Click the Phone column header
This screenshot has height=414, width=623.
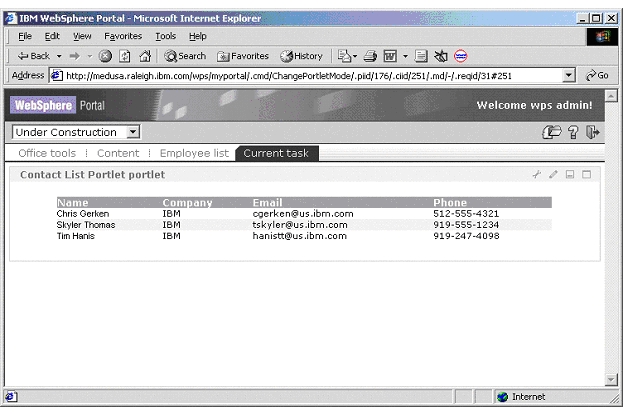click(450, 203)
